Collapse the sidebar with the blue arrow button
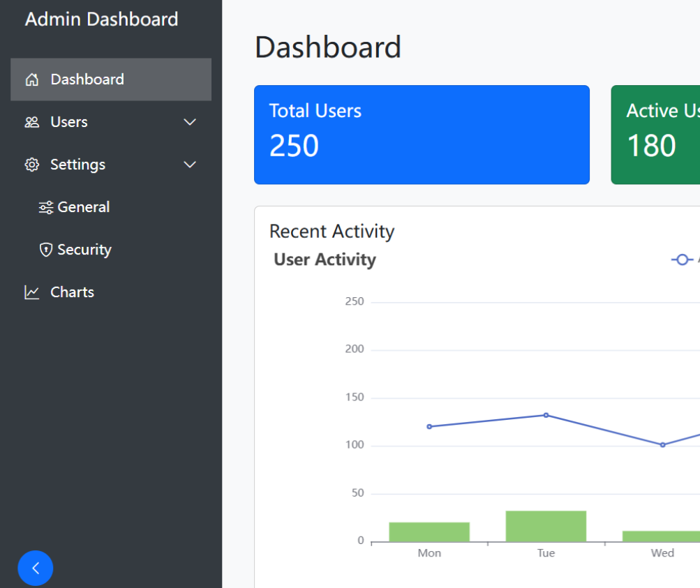The image size is (700, 588). (36, 568)
